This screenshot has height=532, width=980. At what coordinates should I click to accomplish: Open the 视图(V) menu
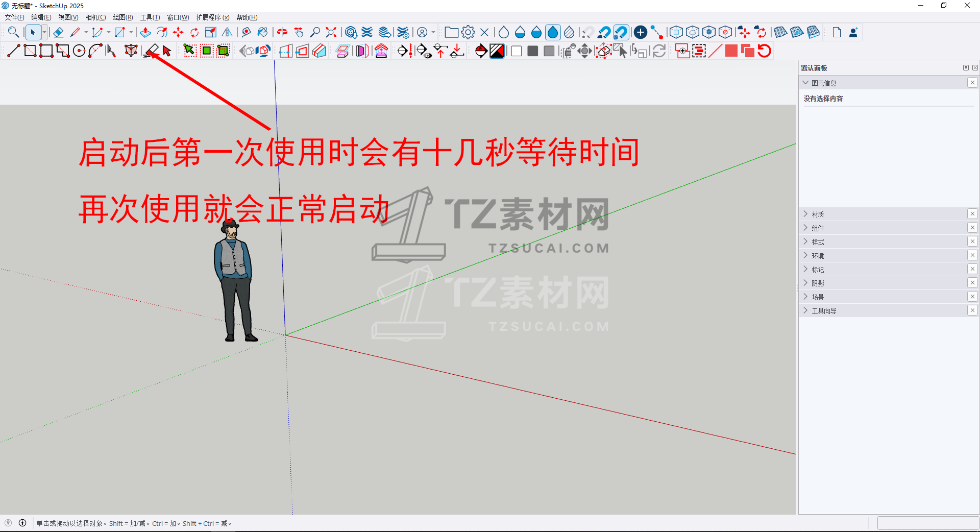pyautogui.click(x=68, y=17)
